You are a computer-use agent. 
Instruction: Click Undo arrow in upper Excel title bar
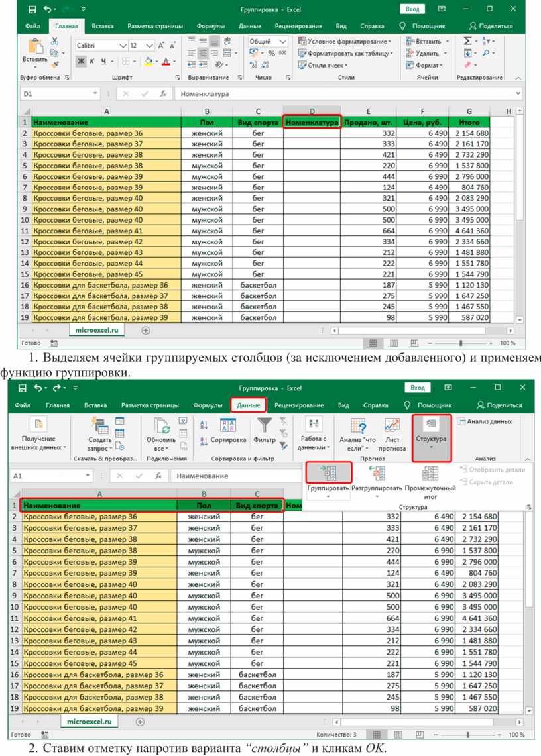coord(48,9)
